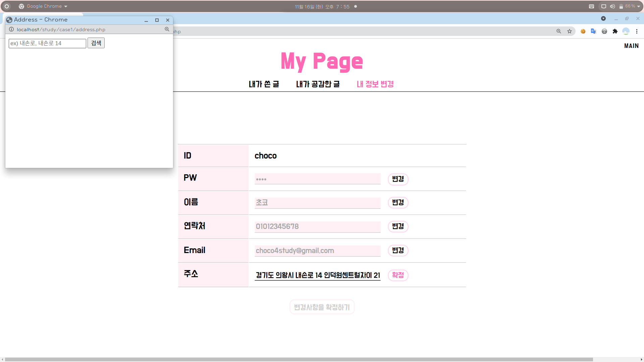Click the bookmark star icon

(570, 31)
